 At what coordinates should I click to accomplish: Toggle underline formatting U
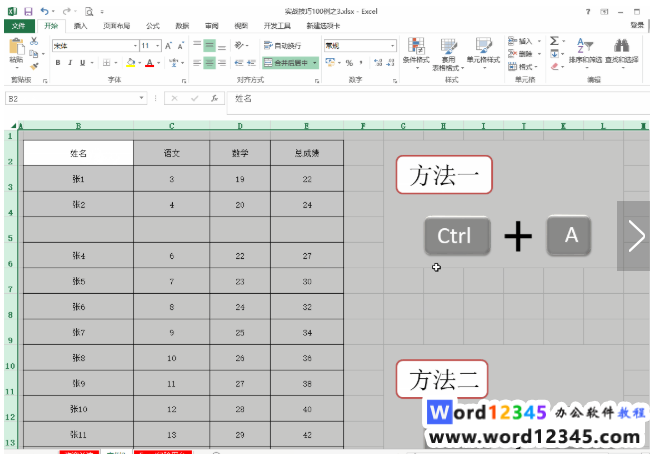click(x=82, y=63)
